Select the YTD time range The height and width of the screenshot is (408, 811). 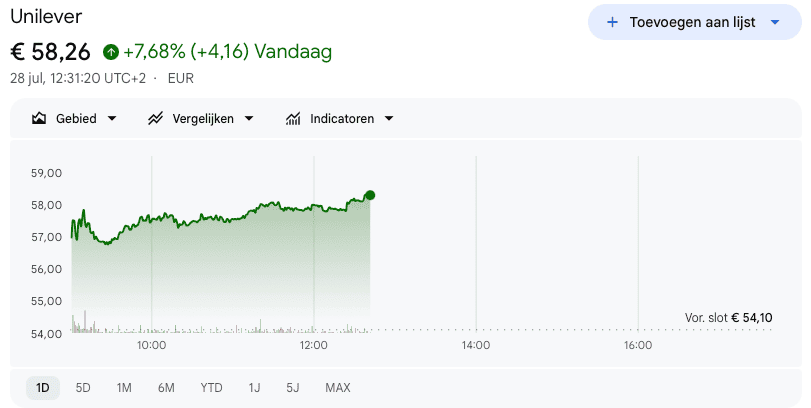point(211,387)
